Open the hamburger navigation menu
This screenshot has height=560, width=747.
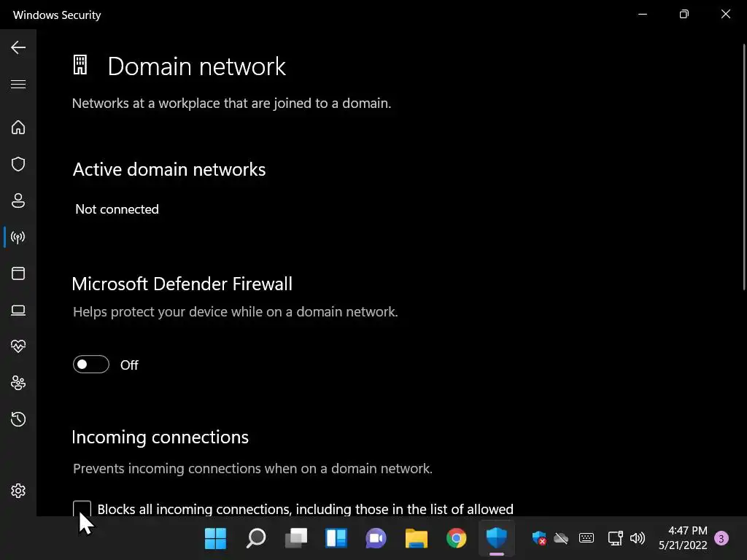(18, 85)
